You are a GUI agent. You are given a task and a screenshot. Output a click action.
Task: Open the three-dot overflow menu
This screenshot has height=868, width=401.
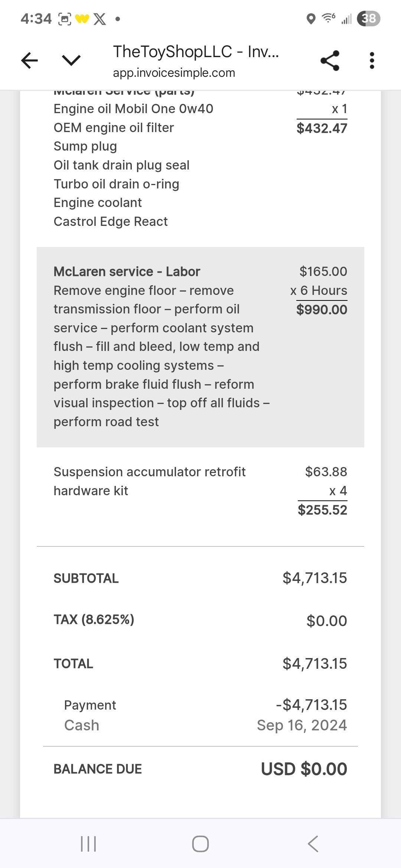coord(372,60)
